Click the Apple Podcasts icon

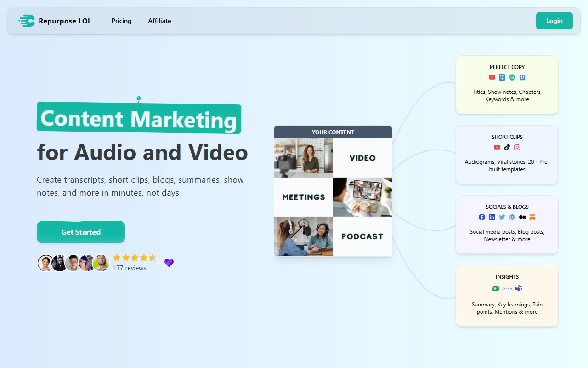click(x=502, y=78)
